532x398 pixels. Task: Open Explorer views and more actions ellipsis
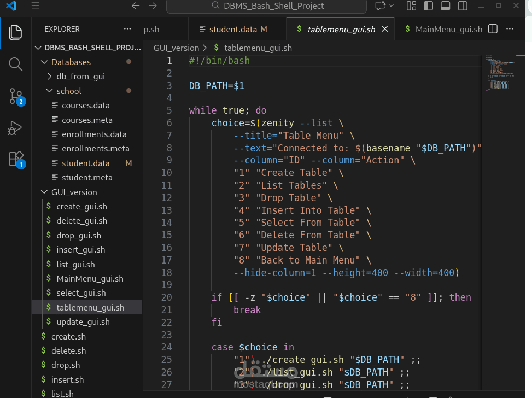127,29
